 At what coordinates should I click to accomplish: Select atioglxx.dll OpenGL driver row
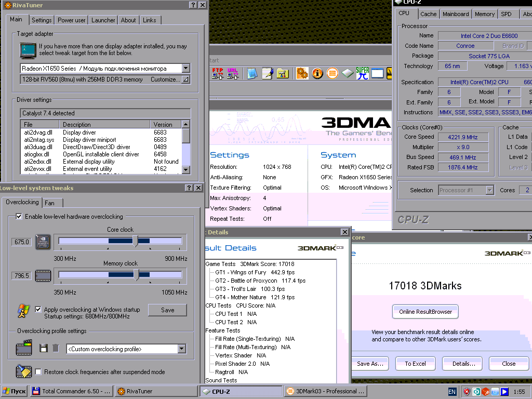[x=101, y=154]
